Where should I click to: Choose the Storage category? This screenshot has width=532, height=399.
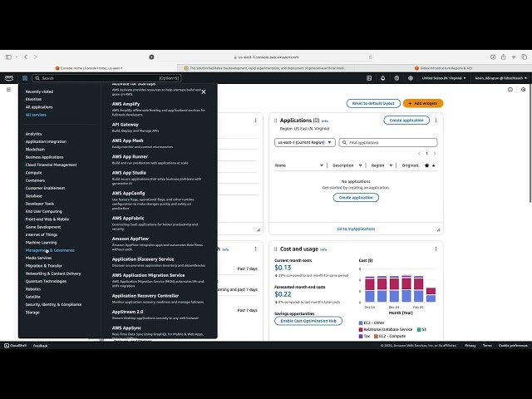pyautogui.click(x=32, y=313)
